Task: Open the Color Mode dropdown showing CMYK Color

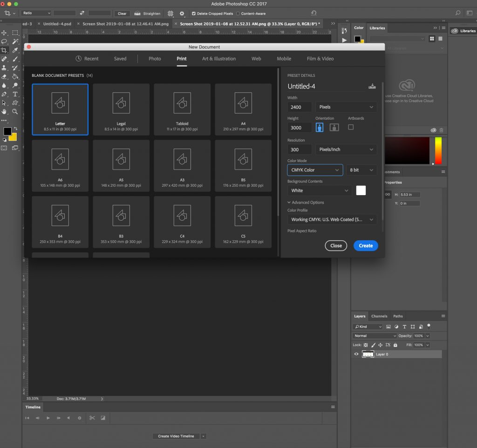Action: click(x=315, y=170)
